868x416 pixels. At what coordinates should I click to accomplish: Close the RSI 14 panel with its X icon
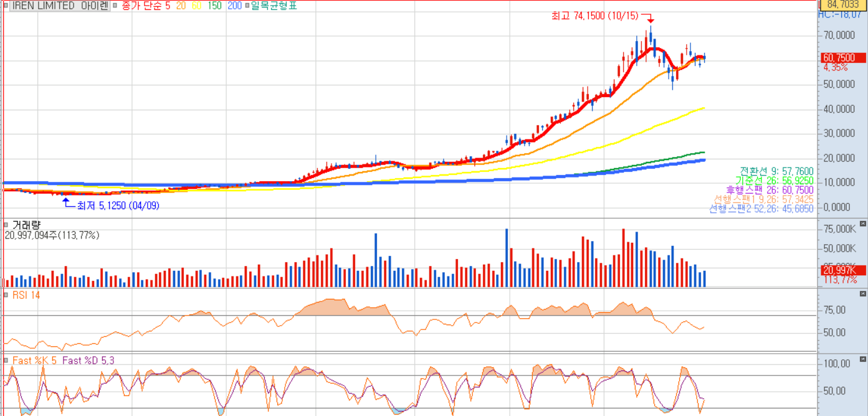pyautogui.click(x=862, y=293)
